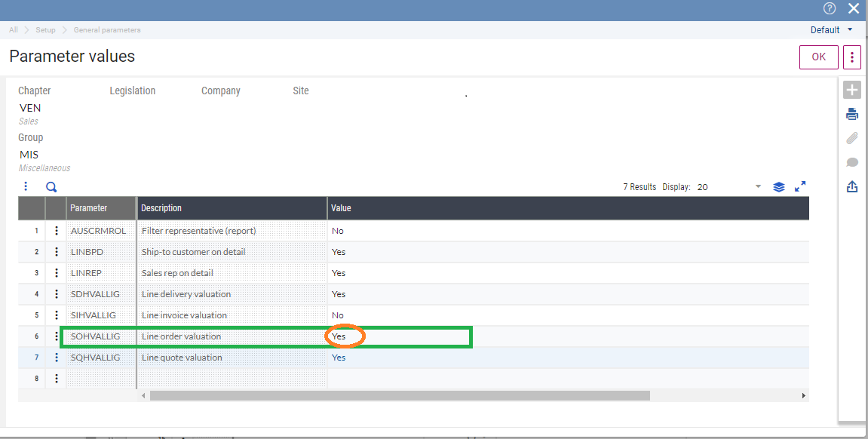Expand the grid to full screen

click(x=800, y=186)
